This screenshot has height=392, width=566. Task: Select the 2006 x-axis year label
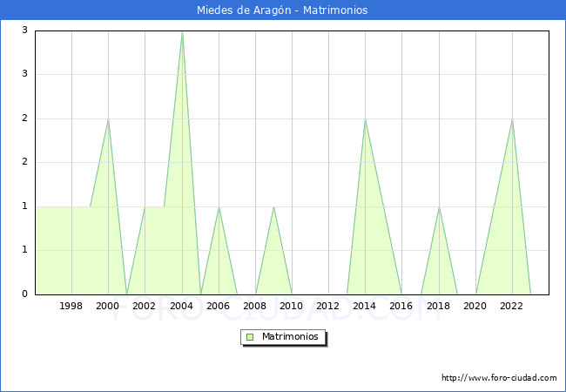tap(218, 306)
